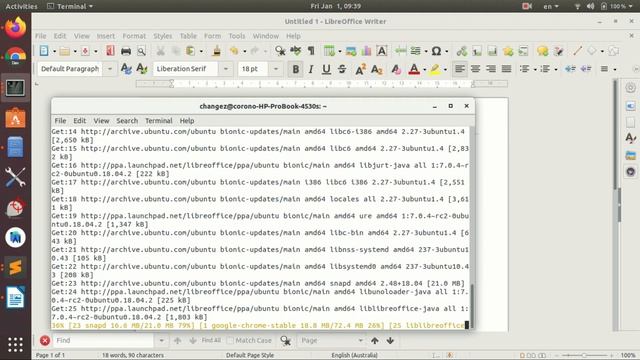
Task: Open sidebar Gallery panel icon
Action: [631, 155]
